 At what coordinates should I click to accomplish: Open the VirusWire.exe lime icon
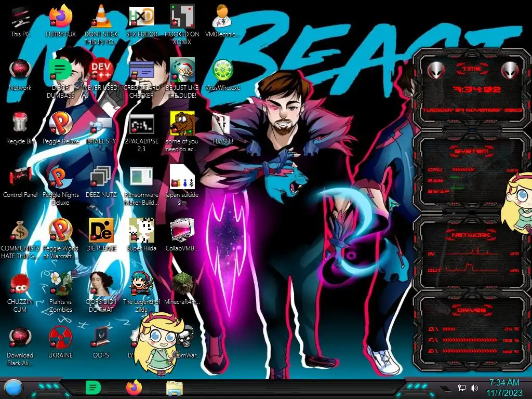coord(222,75)
